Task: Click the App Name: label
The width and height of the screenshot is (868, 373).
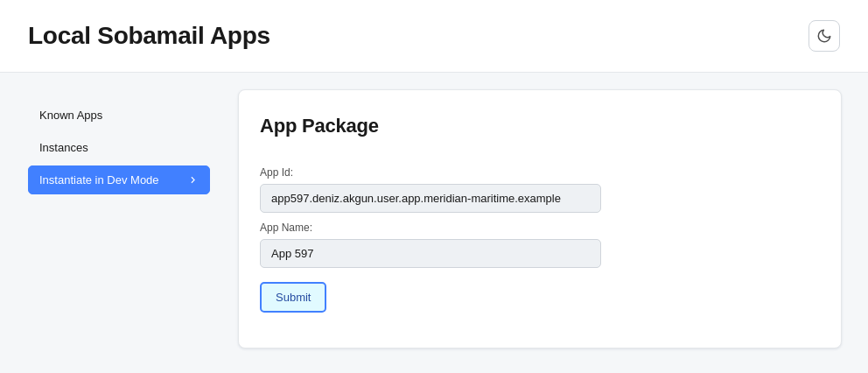Action: (x=285, y=228)
